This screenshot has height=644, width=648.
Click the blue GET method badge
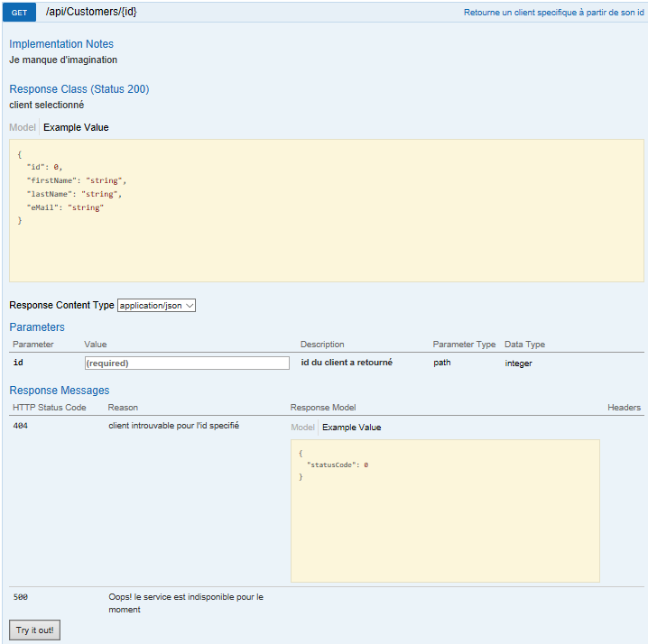pyautogui.click(x=19, y=13)
